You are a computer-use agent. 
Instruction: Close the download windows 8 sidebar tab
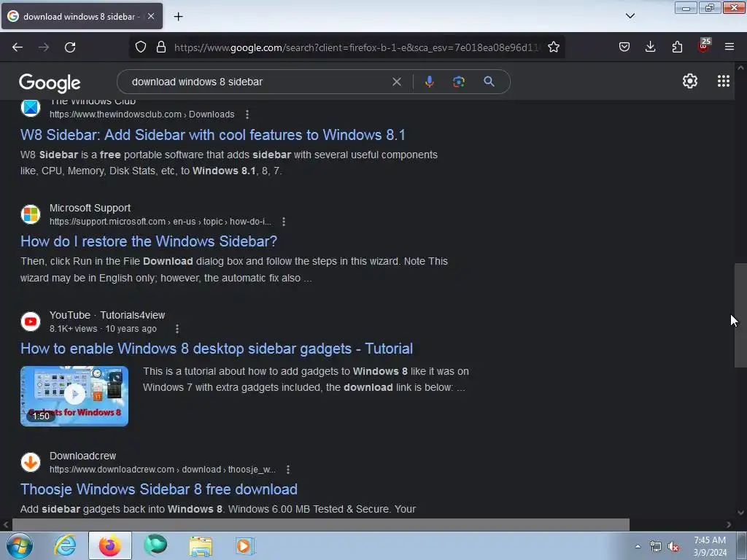tap(151, 16)
